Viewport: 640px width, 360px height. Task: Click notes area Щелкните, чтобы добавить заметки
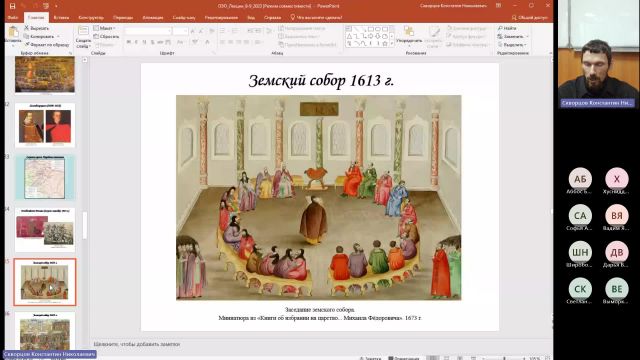click(x=137, y=344)
